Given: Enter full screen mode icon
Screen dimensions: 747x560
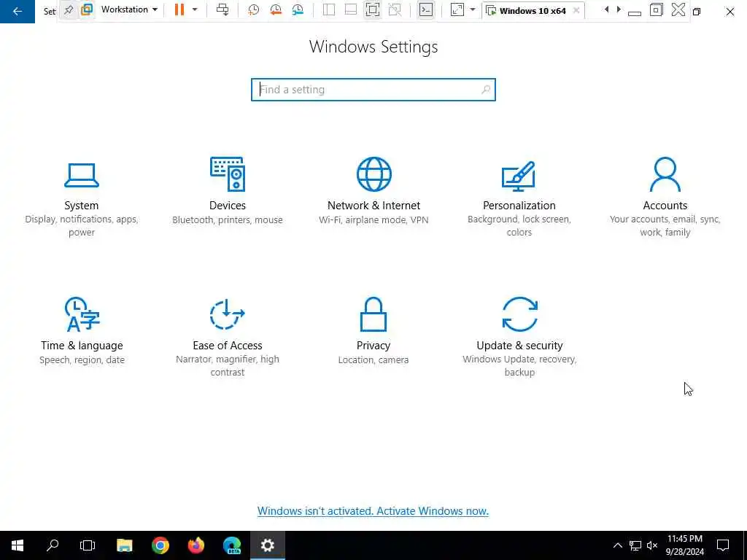Looking at the screenshot, I should point(373,9).
